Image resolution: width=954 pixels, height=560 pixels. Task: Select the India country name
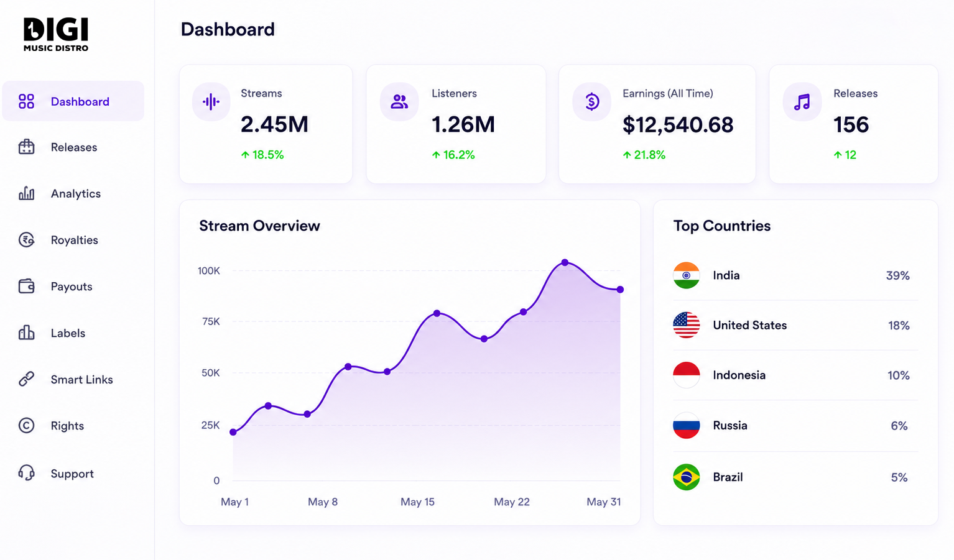click(x=726, y=275)
